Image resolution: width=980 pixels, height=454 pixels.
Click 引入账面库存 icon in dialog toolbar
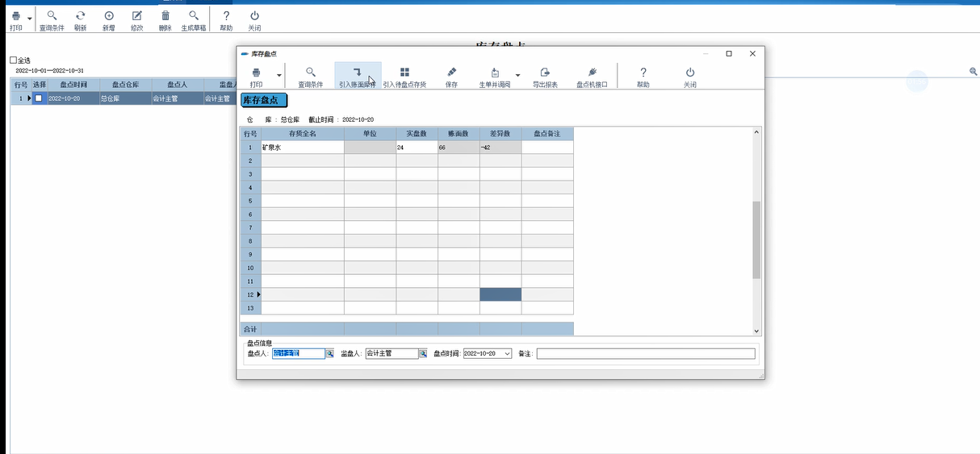[358, 73]
